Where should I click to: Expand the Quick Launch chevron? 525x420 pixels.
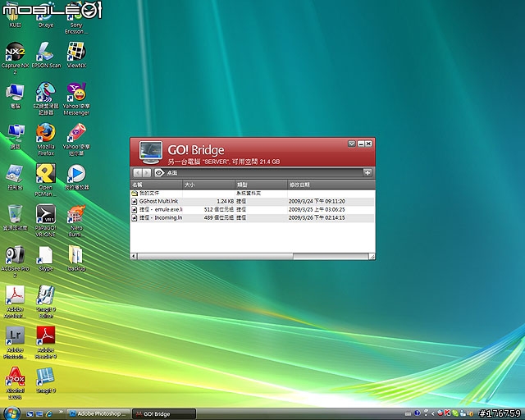61,412
